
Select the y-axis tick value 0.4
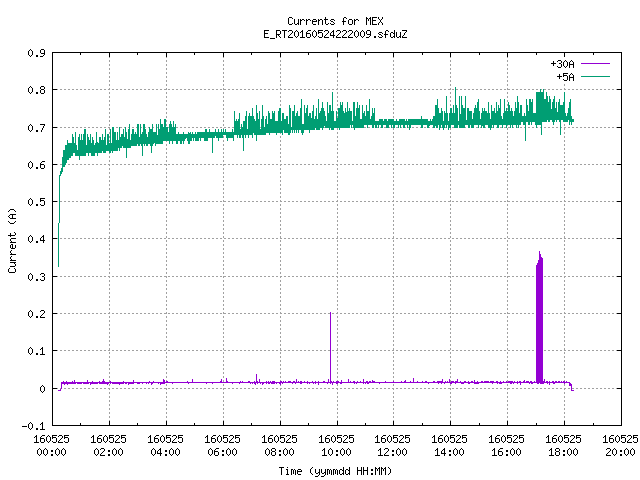[x=37, y=239]
